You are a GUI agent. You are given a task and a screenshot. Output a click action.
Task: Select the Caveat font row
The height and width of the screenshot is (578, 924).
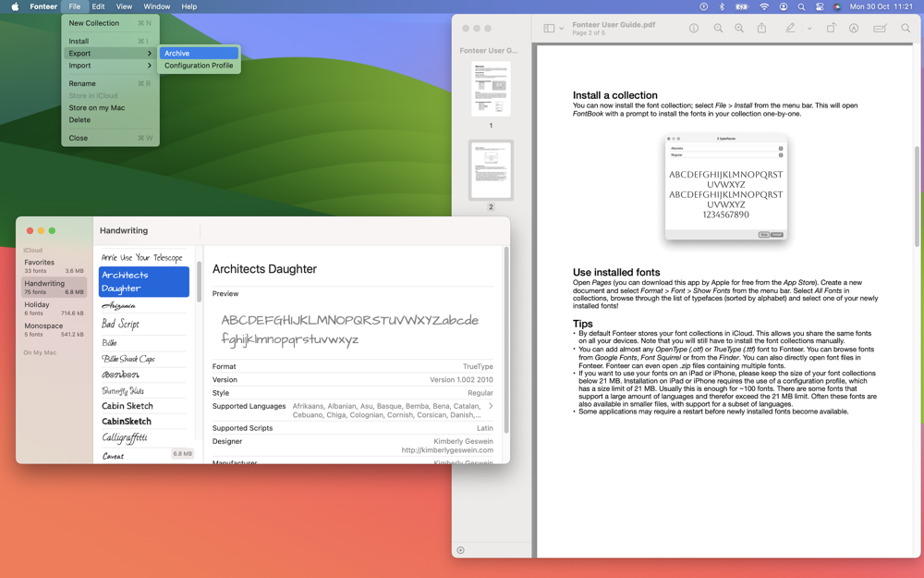click(x=143, y=456)
